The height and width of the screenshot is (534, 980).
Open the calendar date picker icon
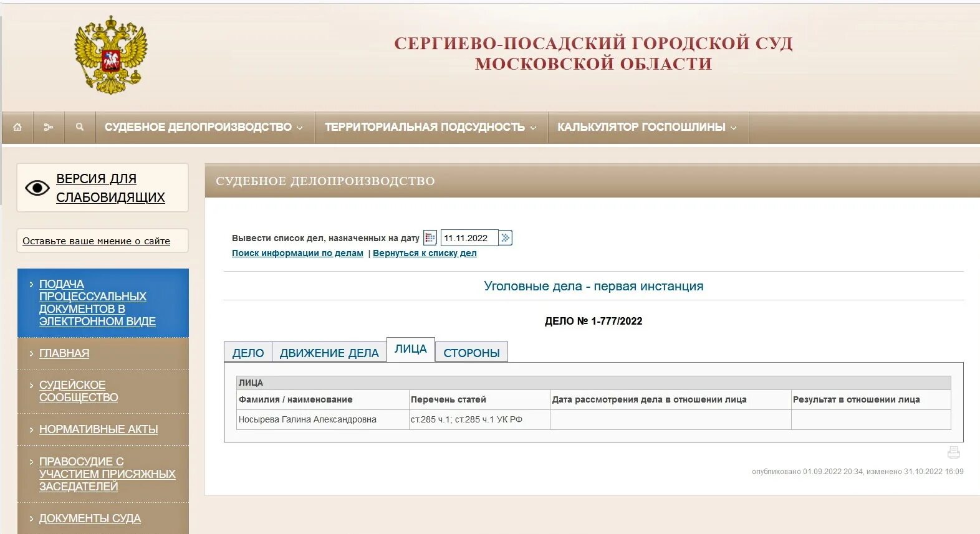(x=430, y=238)
